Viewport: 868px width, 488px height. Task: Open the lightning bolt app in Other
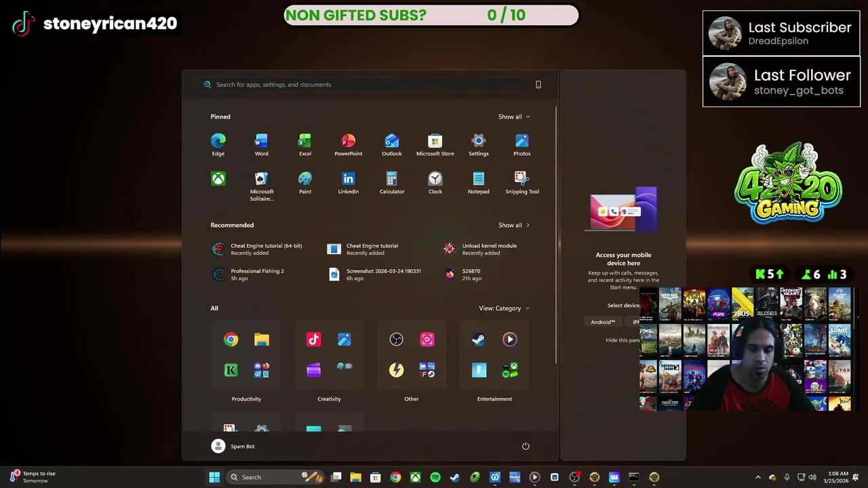(x=396, y=370)
